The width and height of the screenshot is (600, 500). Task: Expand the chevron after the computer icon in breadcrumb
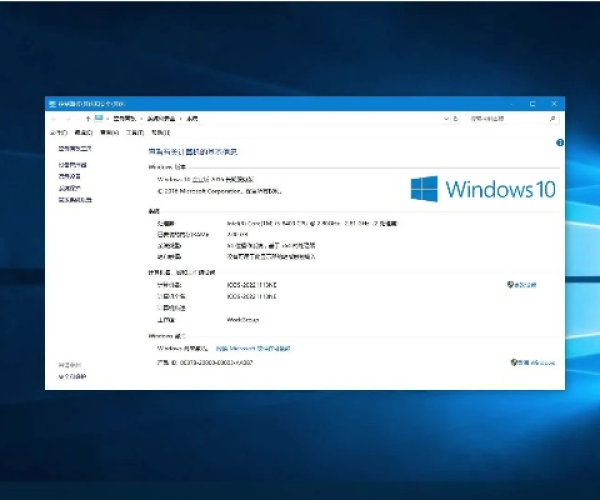click(108, 119)
